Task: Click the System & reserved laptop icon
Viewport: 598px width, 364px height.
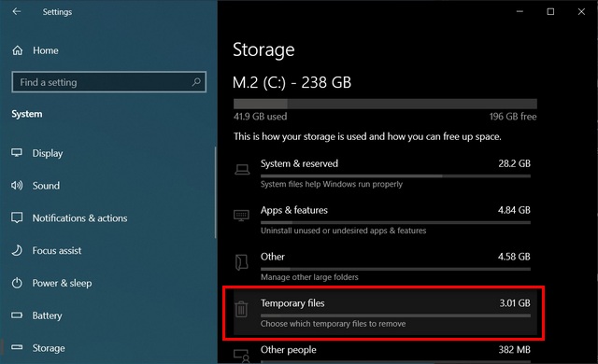Action: (242, 170)
